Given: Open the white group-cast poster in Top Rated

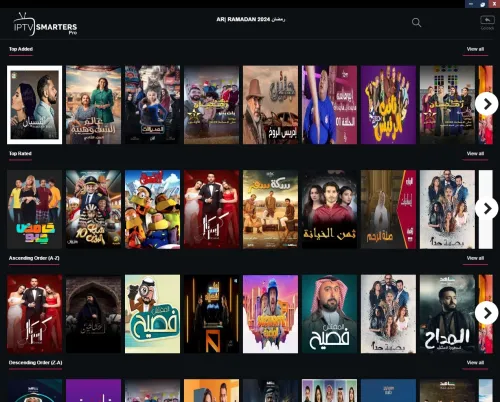Looking at the screenshot, I should click(x=447, y=209).
